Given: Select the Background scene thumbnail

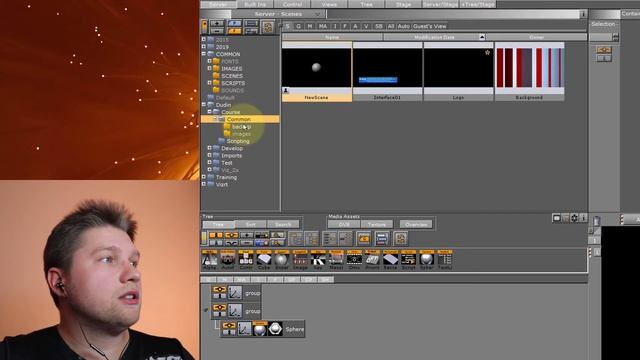Looking at the screenshot, I should (529, 71).
